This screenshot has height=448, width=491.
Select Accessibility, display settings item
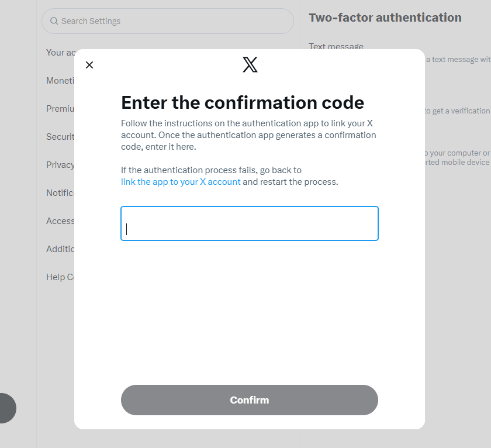(60, 221)
